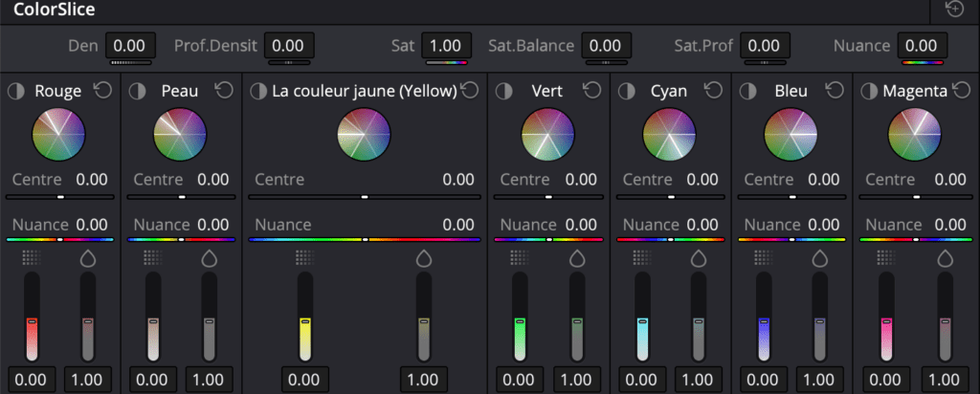This screenshot has height=394, width=980.
Task: Click the Rouge density value 0.00 field
Action: click(x=32, y=380)
